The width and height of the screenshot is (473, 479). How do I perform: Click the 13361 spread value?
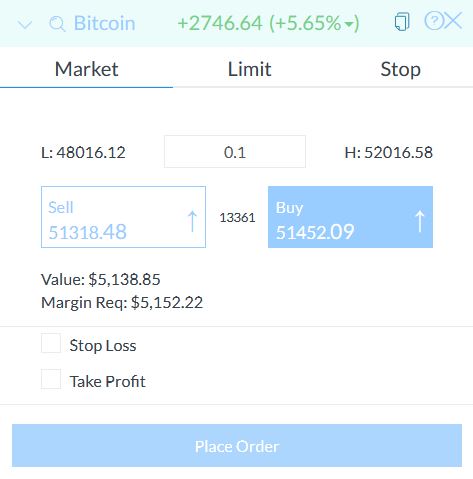pyautogui.click(x=237, y=218)
